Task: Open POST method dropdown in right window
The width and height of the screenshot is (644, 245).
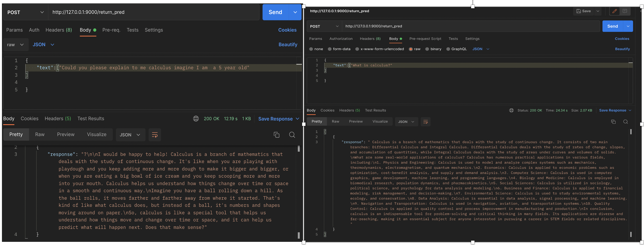Action: coord(324,26)
